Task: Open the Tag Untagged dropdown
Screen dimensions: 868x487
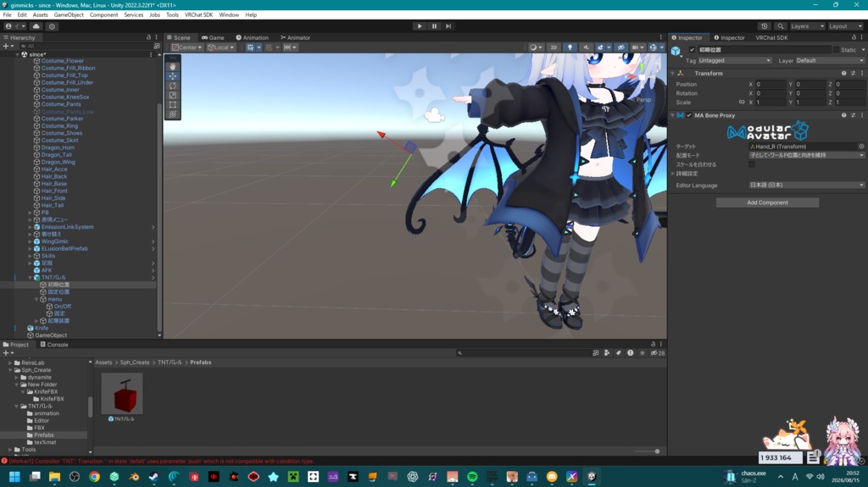Action: pos(734,60)
